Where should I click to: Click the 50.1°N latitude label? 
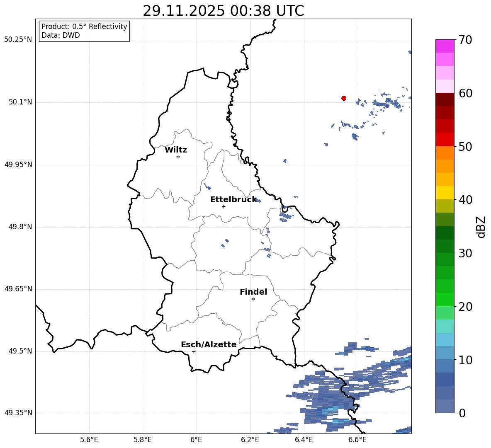20,102
